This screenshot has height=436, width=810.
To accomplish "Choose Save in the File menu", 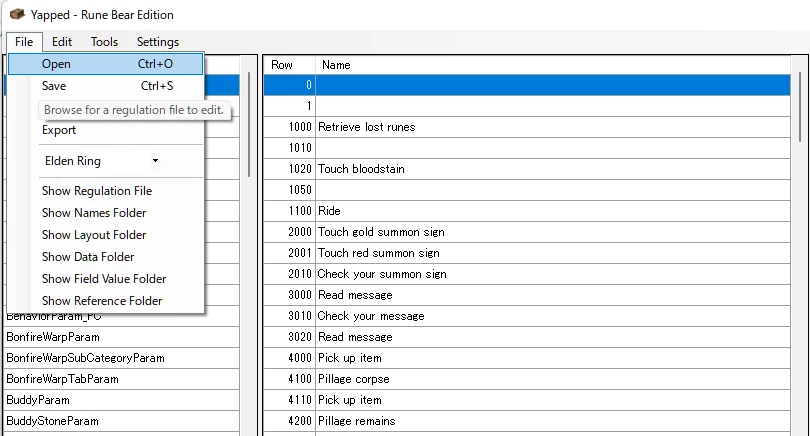I will pos(54,86).
